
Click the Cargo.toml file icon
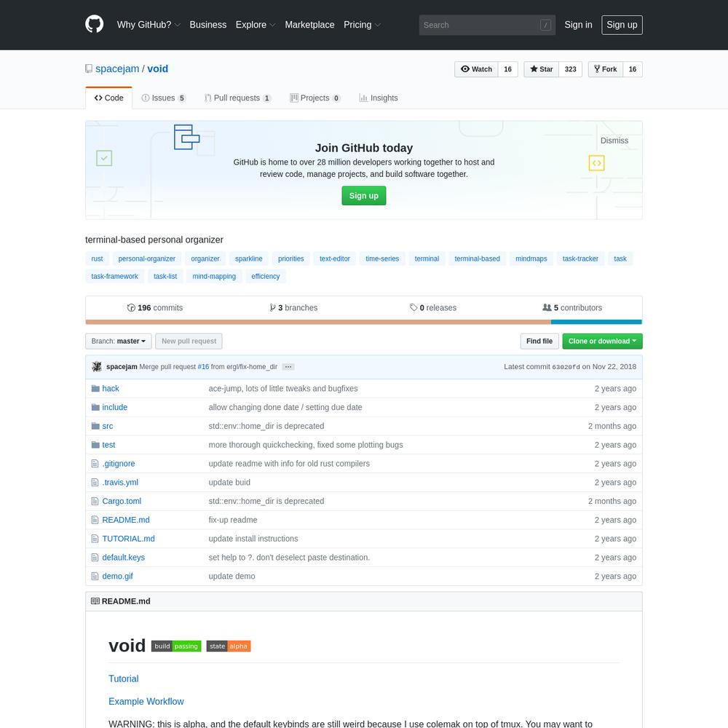pyautogui.click(x=95, y=501)
